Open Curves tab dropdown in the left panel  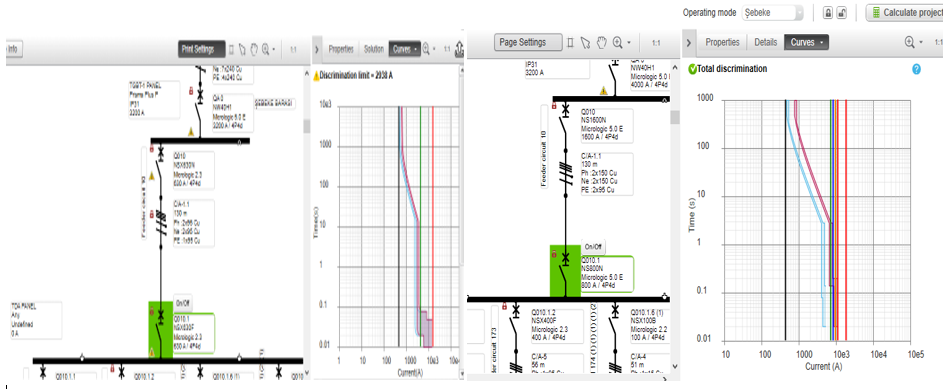point(405,50)
